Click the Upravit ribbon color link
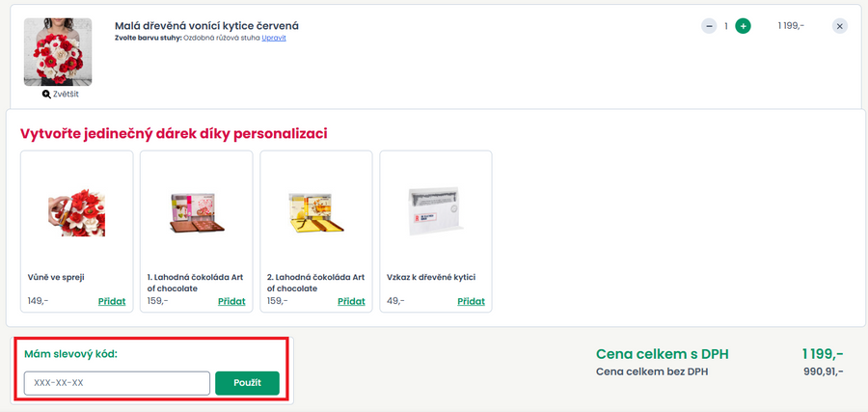868x412 pixels. point(274,38)
